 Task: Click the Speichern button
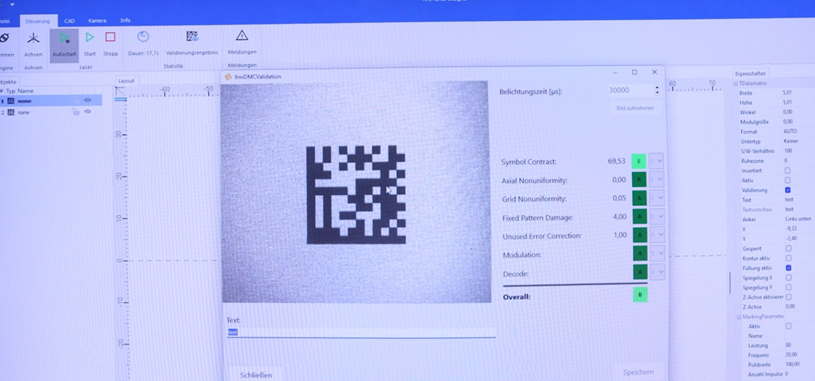[x=638, y=372]
